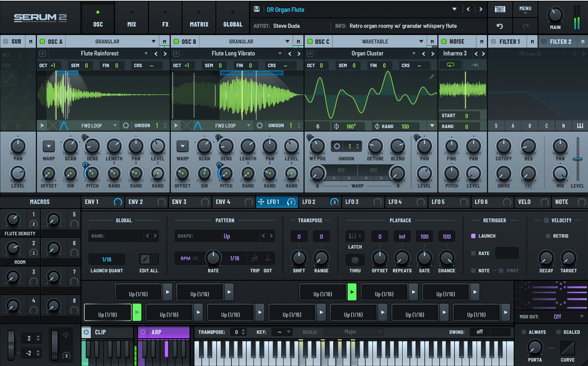Toggle filter keytrack piano icon

pyautogui.click(x=580, y=126)
